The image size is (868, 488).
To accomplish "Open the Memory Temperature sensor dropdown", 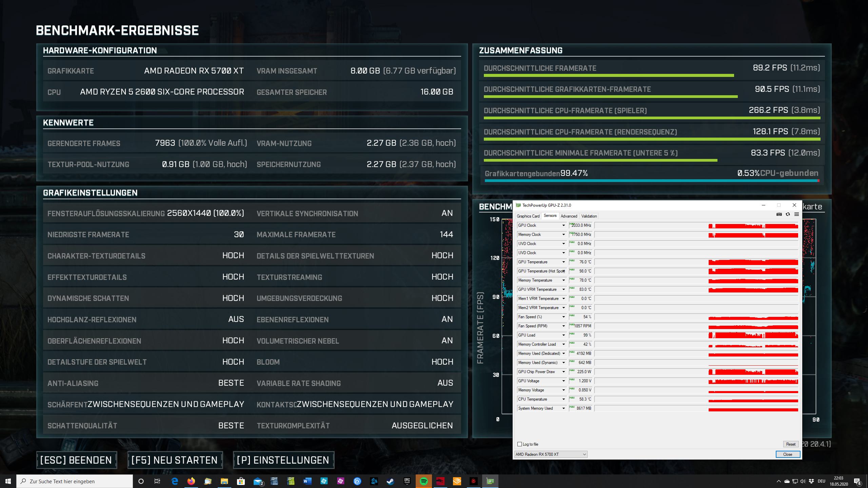I will [564, 280].
